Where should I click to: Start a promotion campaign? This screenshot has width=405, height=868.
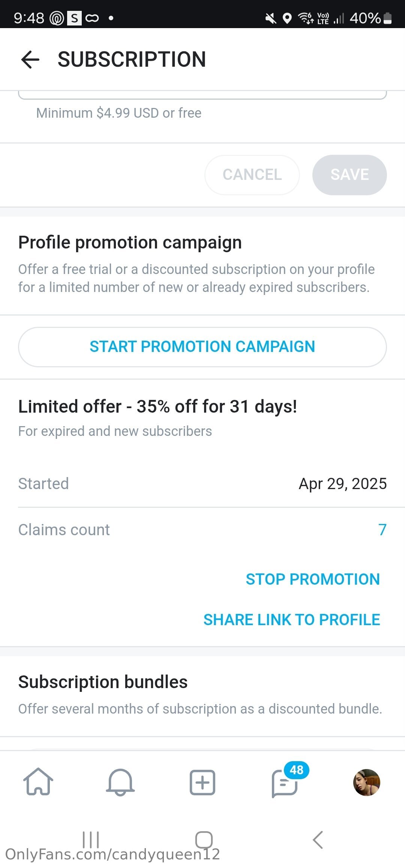tap(202, 347)
